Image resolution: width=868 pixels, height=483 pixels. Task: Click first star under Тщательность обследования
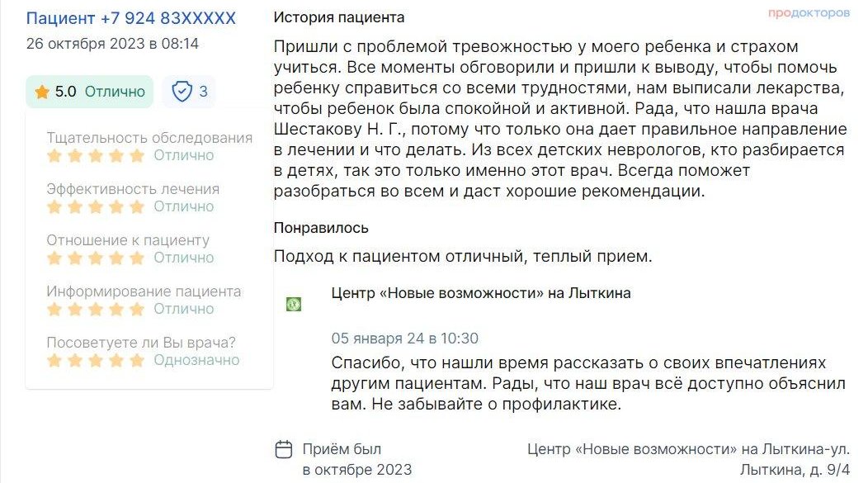(54, 156)
